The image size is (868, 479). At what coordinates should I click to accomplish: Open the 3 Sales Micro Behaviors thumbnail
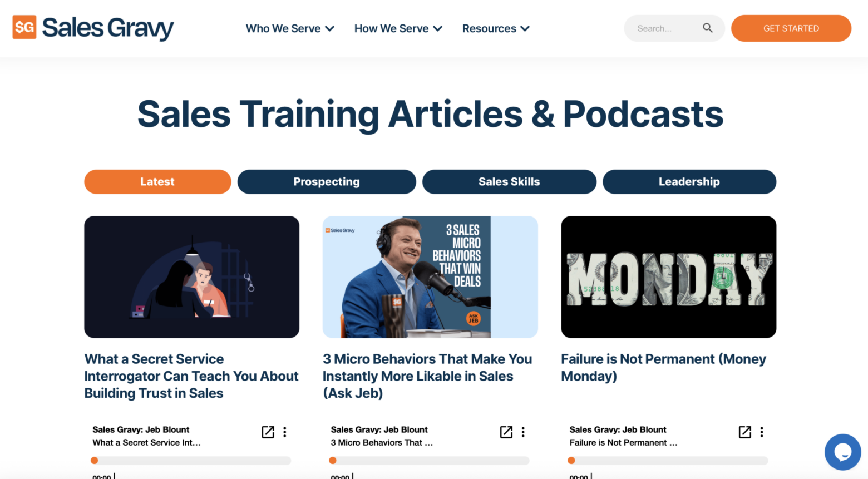[430, 277]
